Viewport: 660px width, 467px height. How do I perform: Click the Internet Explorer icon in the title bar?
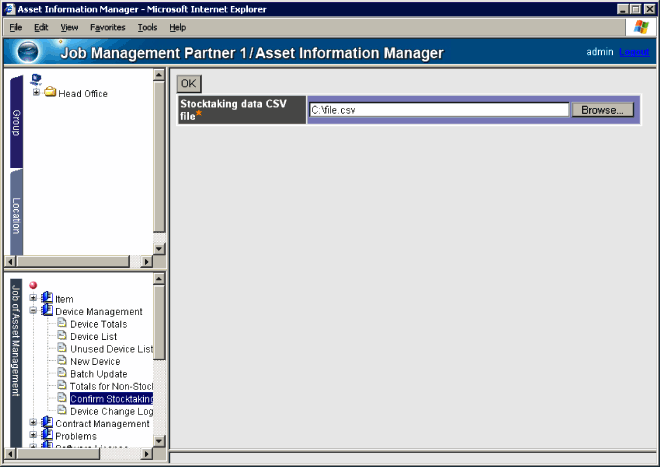coord(10,9)
